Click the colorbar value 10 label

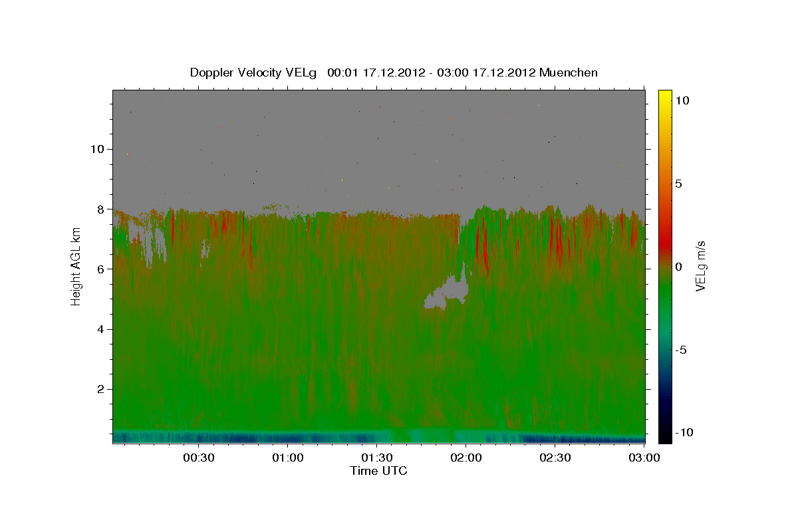point(682,100)
